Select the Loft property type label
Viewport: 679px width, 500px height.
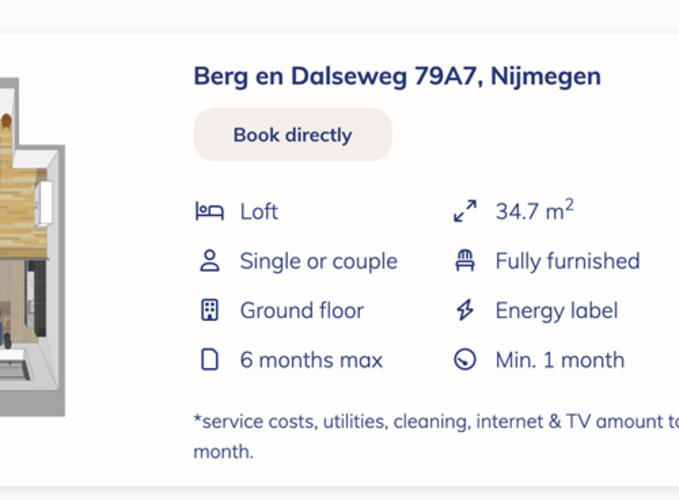tap(259, 212)
